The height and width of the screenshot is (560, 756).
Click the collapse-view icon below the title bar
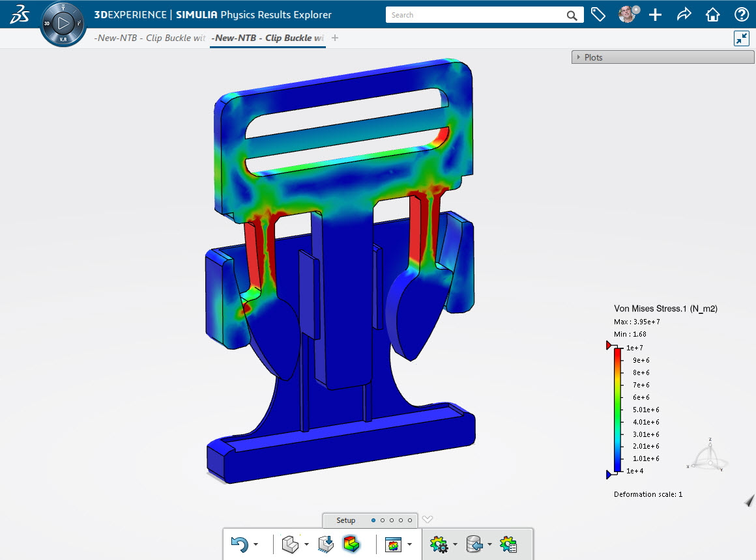coord(741,38)
